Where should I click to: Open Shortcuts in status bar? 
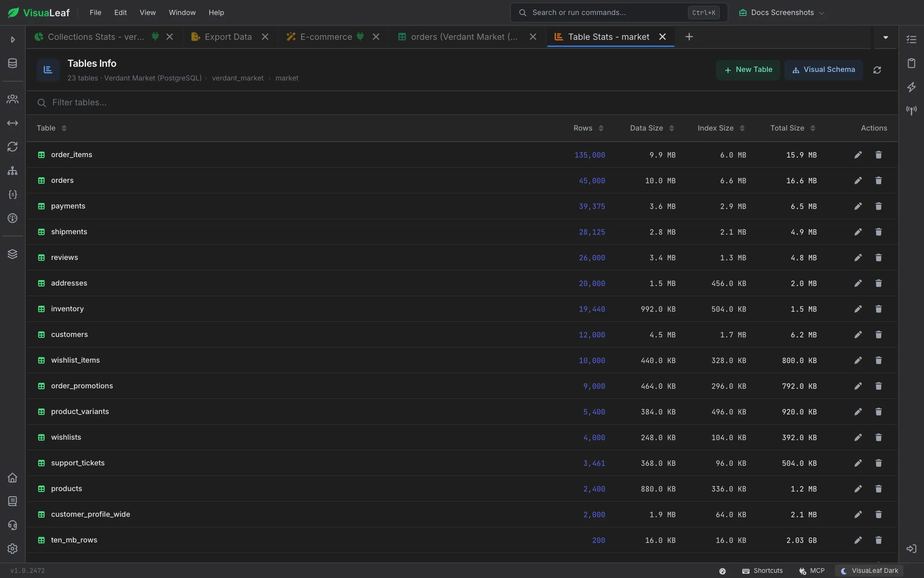click(x=762, y=571)
